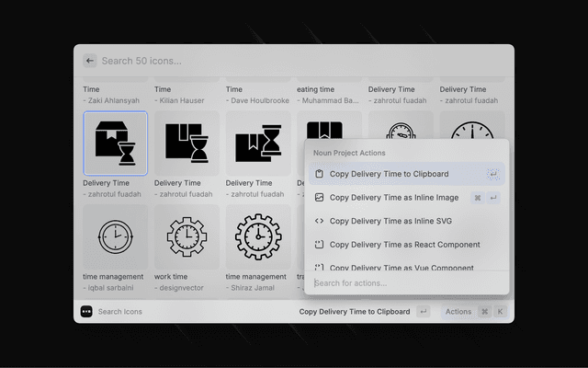Click the back arrow button
This screenshot has width=588, height=368.
90,61
